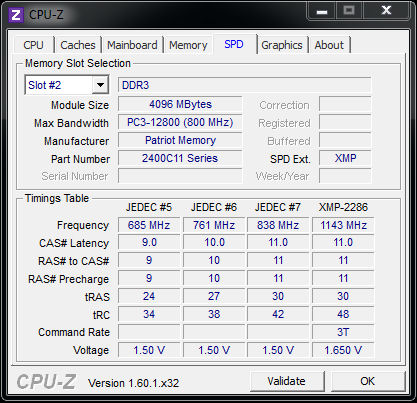The image size is (417, 403).
Task: Click the DDR3 memory type field
Action: point(244,85)
